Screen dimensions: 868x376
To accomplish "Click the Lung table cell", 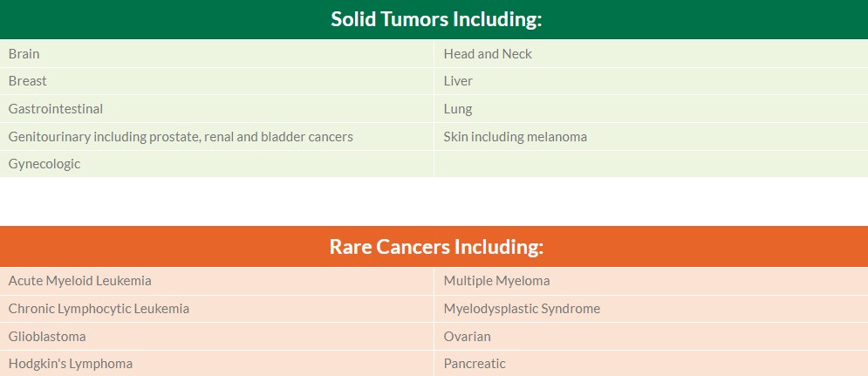I will pos(458,109).
